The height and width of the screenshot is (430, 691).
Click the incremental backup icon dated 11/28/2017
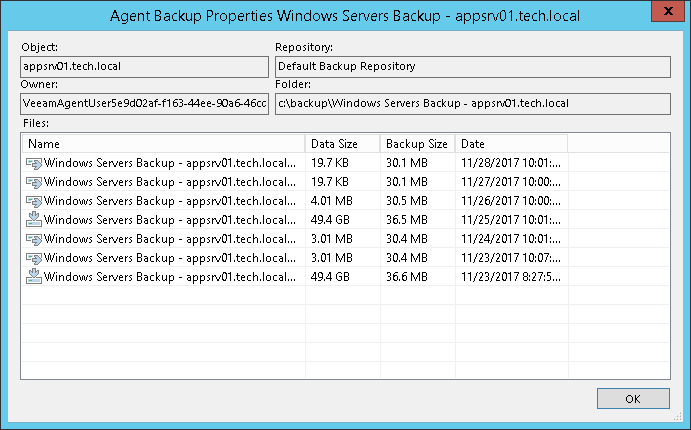coord(34,163)
